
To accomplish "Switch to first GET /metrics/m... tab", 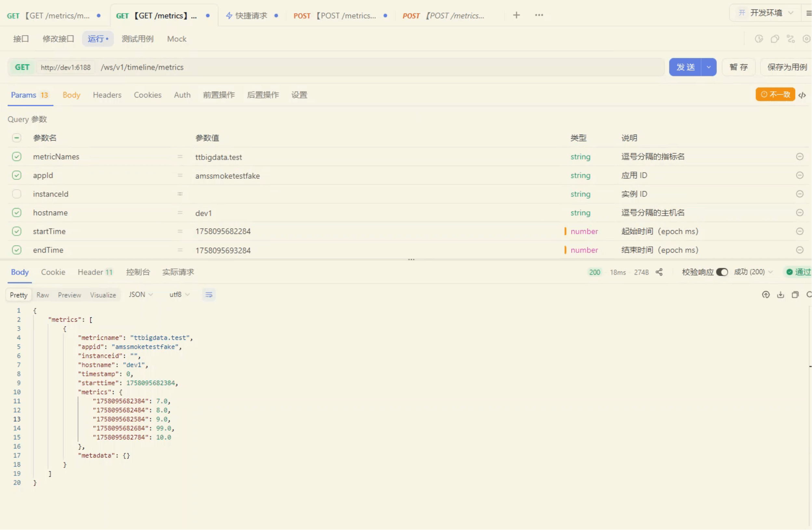I will [x=55, y=15].
